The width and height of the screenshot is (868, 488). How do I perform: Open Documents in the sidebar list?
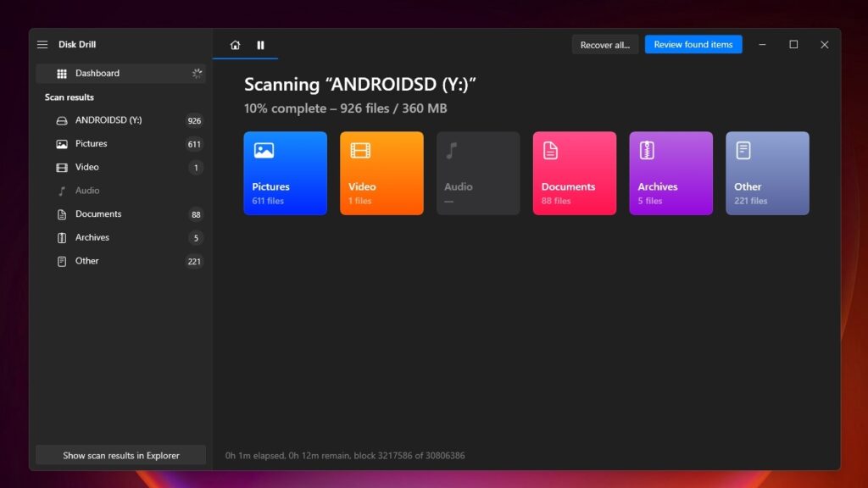pos(98,214)
